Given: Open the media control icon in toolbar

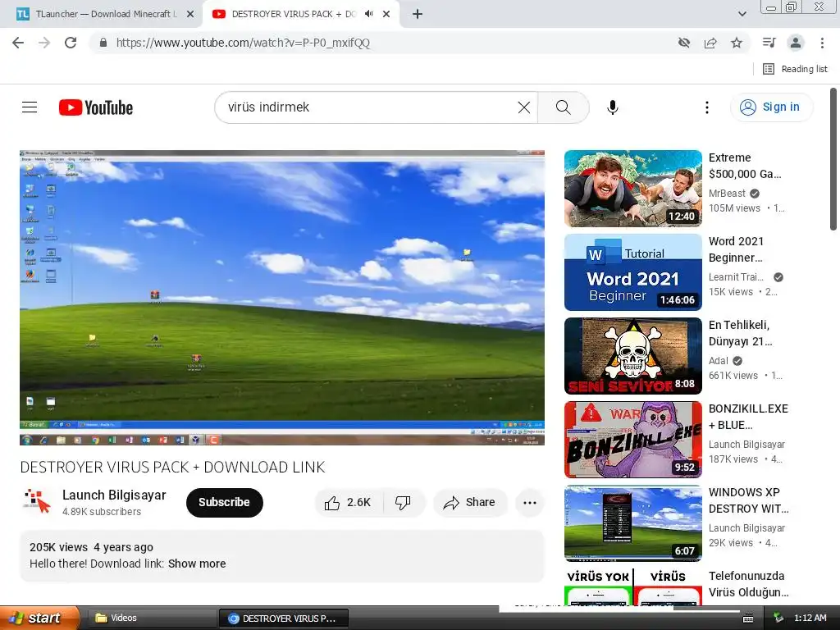Looking at the screenshot, I should (769, 43).
